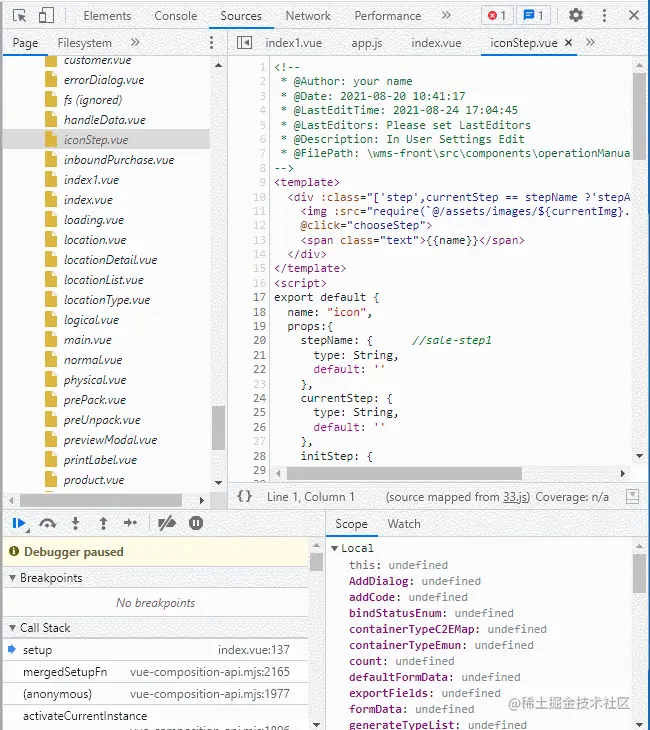Open inboundPurchase.vue in the file tree
Image resolution: width=650 pixels, height=730 pixels.
(119, 160)
